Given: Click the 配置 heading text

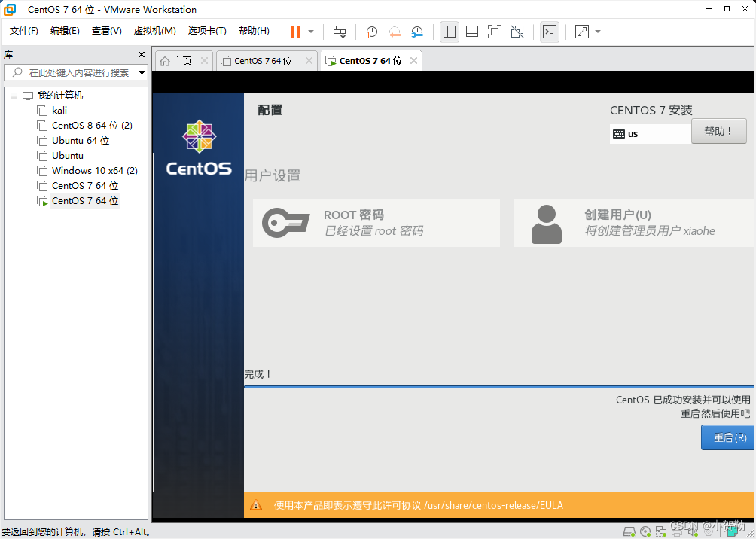Looking at the screenshot, I should [270, 111].
